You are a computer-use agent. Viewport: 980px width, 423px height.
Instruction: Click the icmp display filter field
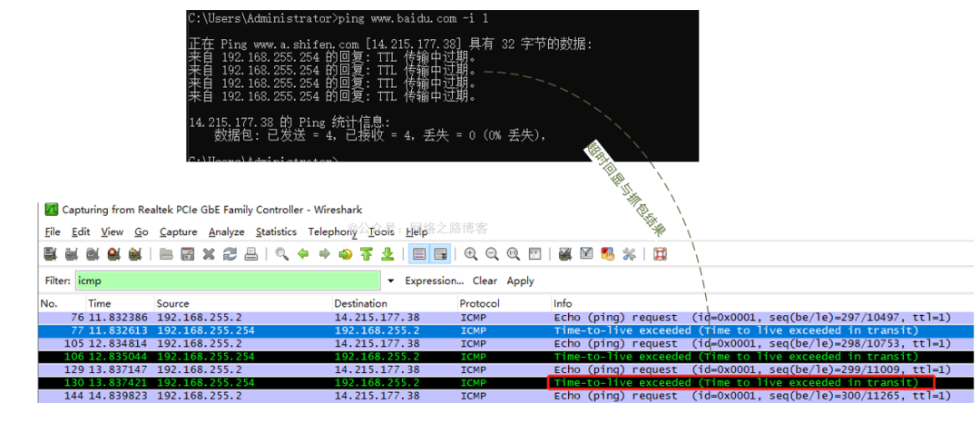click(x=228, y=280)
